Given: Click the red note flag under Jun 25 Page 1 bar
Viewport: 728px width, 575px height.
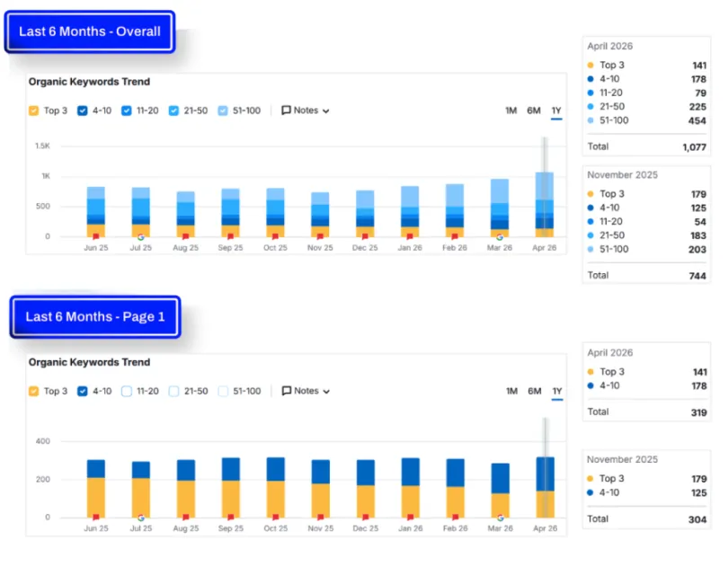Looking at the screenshot, I should (95, 517).
